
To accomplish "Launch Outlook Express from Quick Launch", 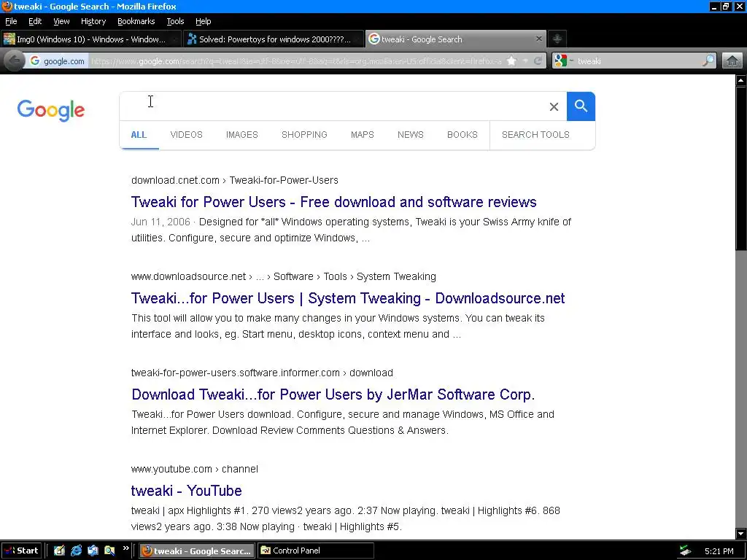I will (93, 551).
